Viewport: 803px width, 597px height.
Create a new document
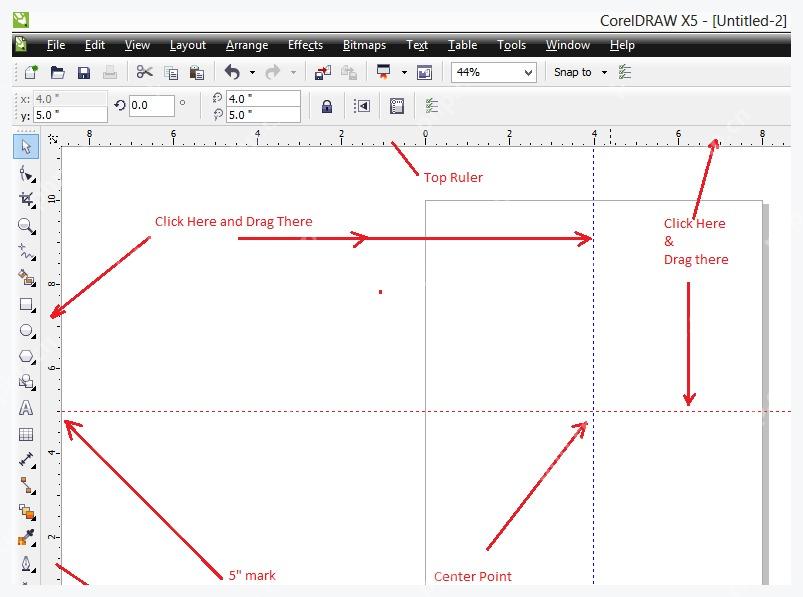click(x=31, y=72)
